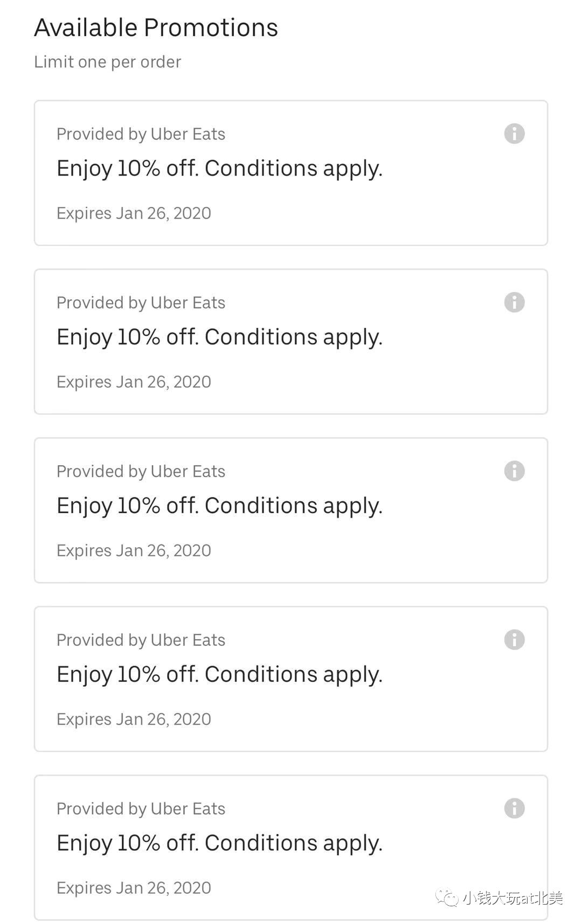Select the first 'Enjoy 10% off' promotion
582x924 pixels.
[x=291, y=173]
